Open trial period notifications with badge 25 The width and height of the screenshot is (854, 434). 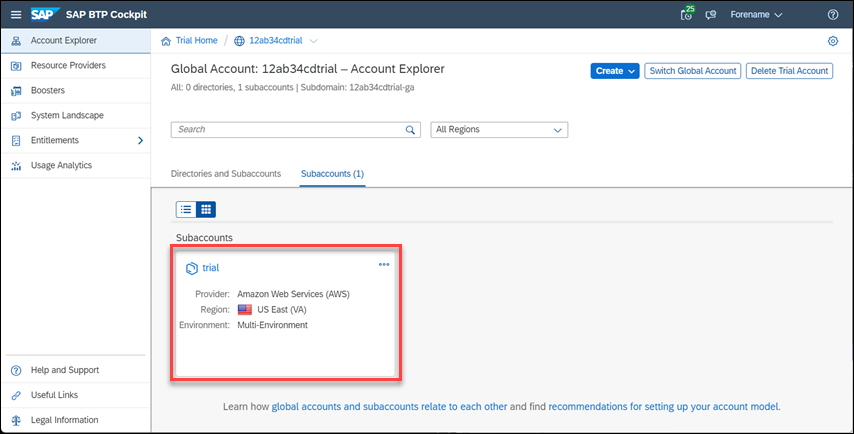tap(687, 14)
